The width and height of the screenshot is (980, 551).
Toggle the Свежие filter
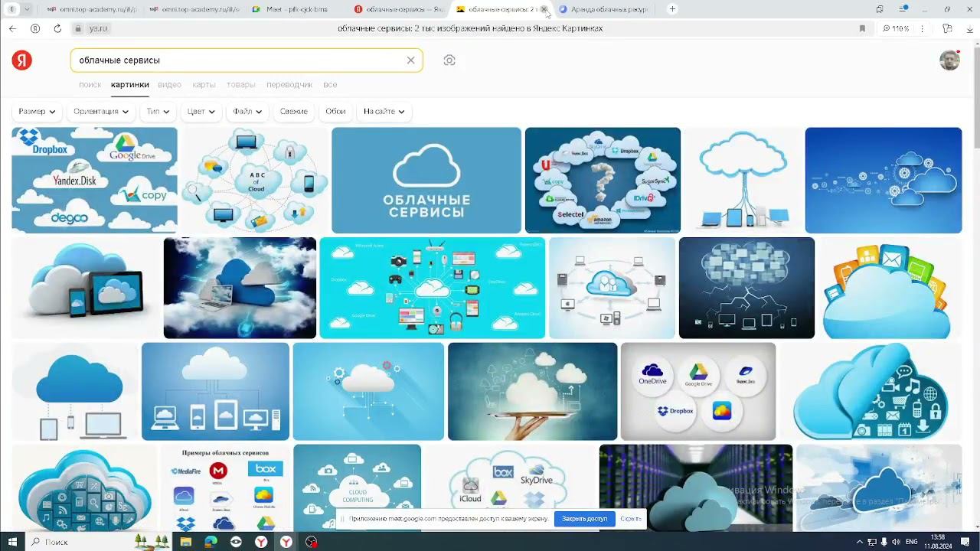294,112
